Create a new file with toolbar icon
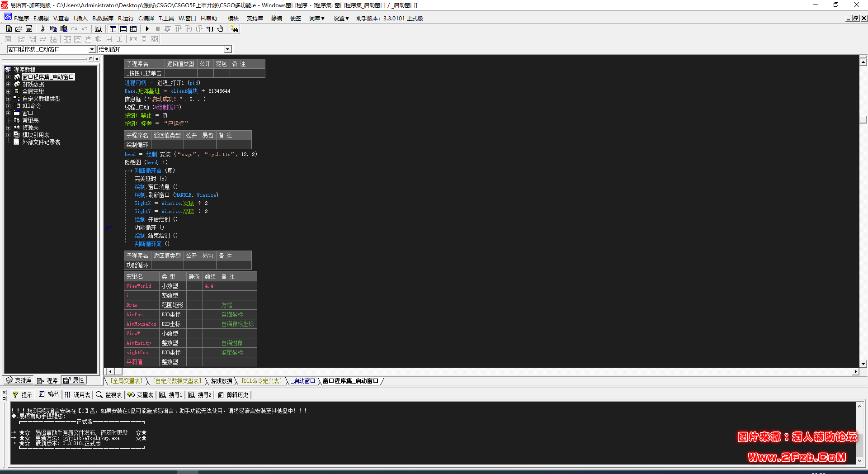 click(x=9, y=29)
